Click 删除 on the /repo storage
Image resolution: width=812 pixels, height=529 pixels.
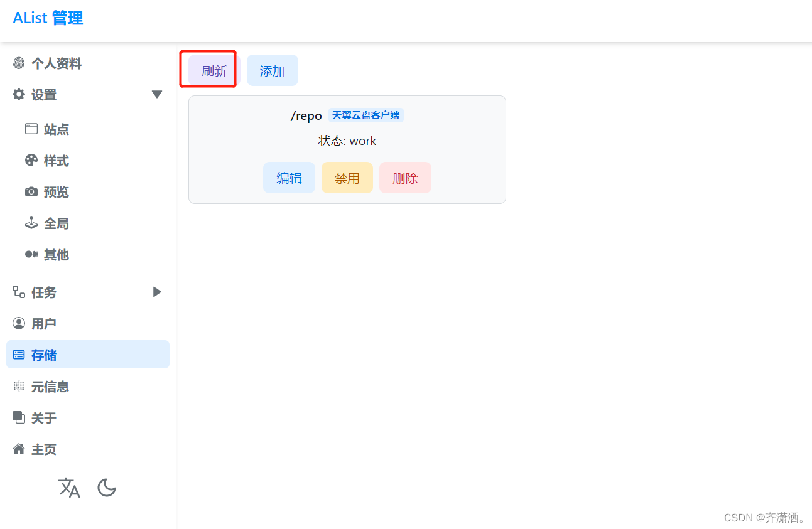(405, 178)
